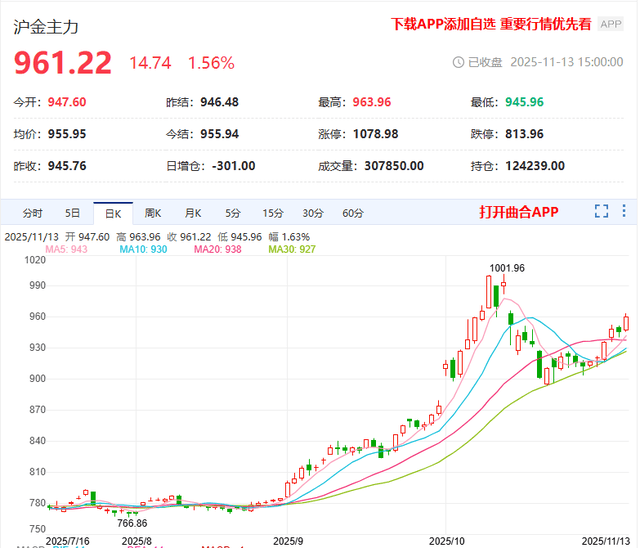The width and height of the screenshot is (640, 548).
Task: Switch to 分时 intraday chart tab
Action: click(x=32, y=213)
